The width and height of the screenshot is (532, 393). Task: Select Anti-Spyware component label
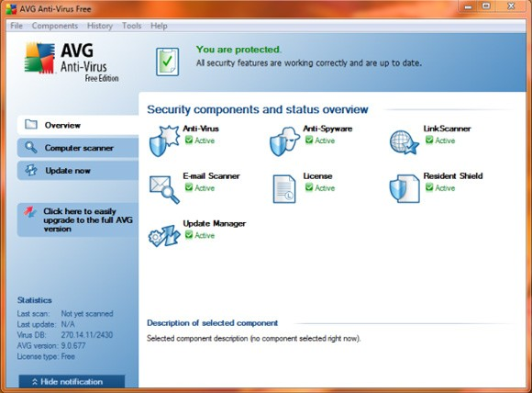[327, 129]
